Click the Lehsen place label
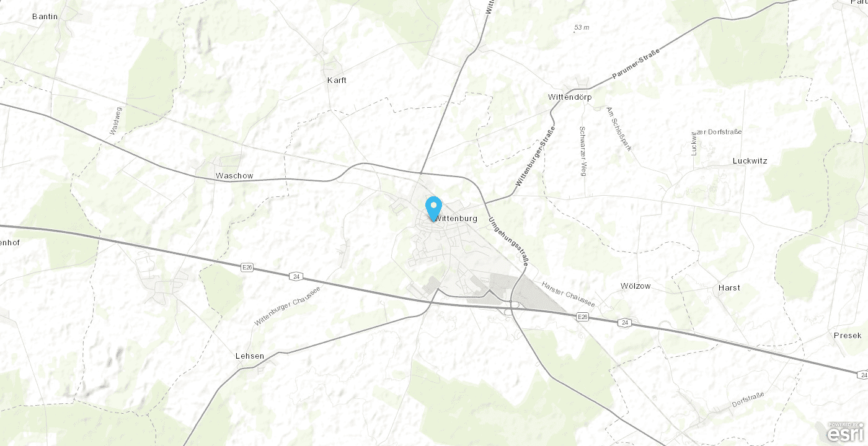This screenshot has width=868, height=446. point(250,356)
